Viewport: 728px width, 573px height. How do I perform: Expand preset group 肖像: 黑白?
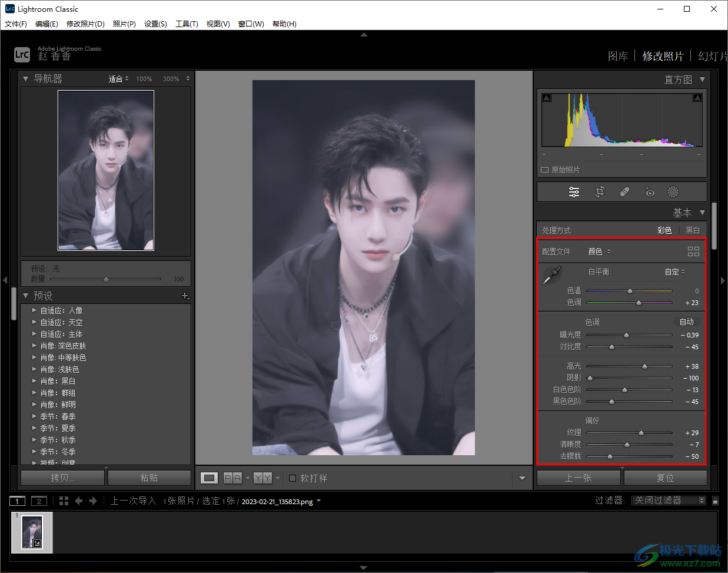pos(34,381)
